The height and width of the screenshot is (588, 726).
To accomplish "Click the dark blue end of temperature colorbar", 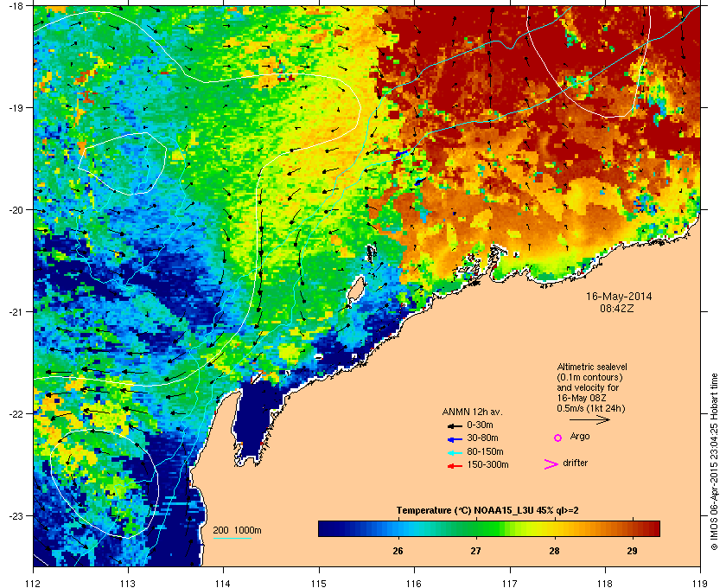I will 327,528.
